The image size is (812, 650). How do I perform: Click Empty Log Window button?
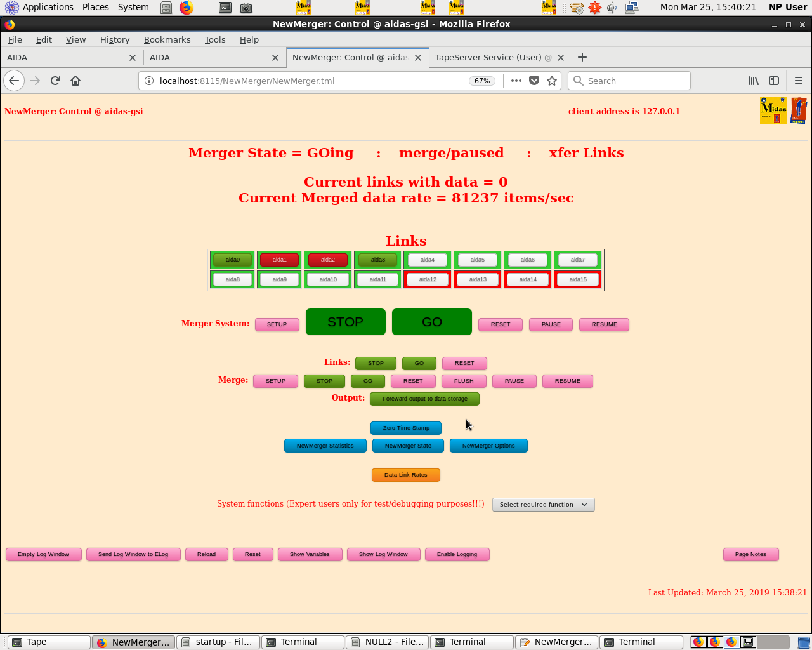(43, 554)
